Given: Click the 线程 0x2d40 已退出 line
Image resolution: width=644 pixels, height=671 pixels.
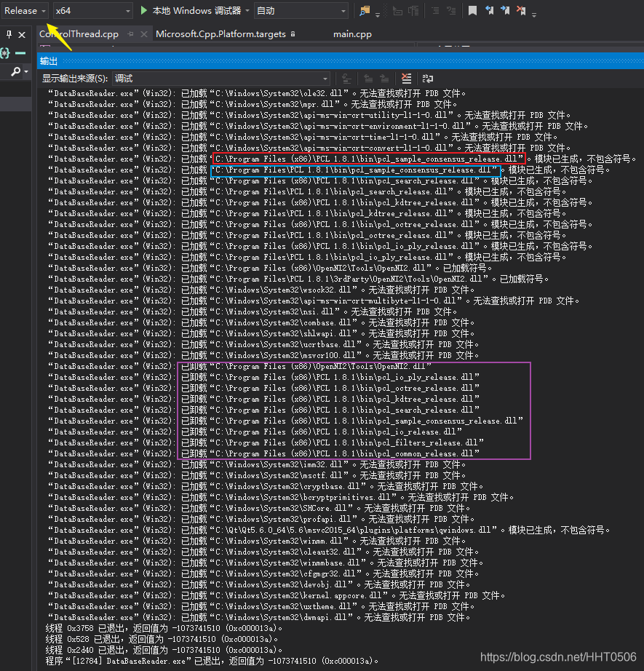Looking at the screenshot, I should (x=164, y=650).
